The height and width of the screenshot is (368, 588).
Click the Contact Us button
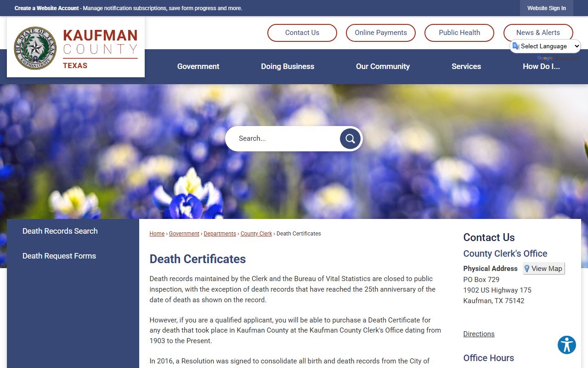[302, 33]
